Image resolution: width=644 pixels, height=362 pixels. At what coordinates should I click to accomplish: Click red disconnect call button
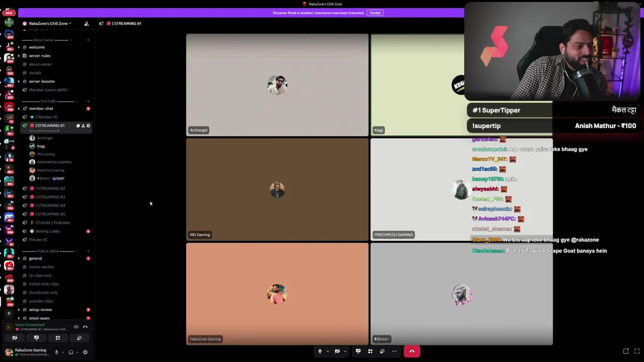[412, 351]
